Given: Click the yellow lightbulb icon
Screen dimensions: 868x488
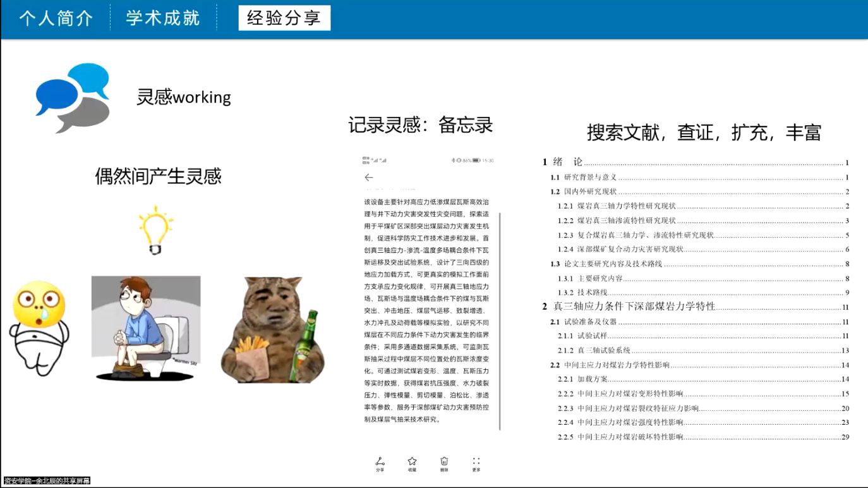Looking at the screenshot, I should click(155, 230).
